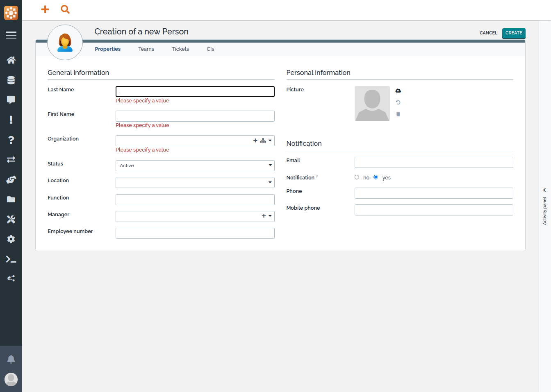
Task: Click the orange plus create icon
Action: [x=45, y=9]
